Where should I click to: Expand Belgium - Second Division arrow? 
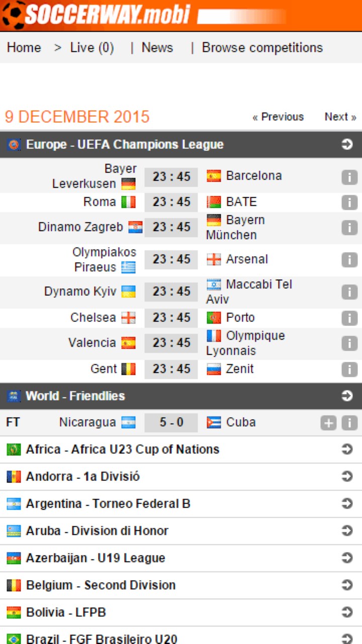(x=347, y=585)
